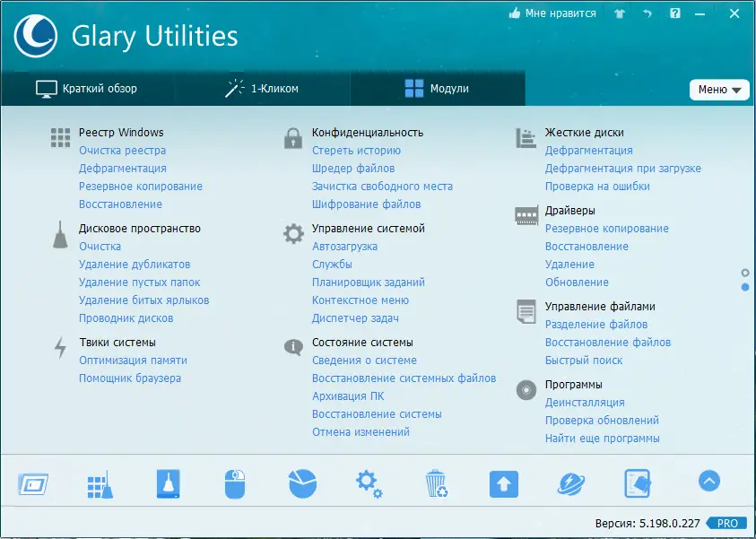Click the Твики системы lightning bolt icon
Image resolution: width=756 pixels, height=539 pixels.
click(60, 348)
